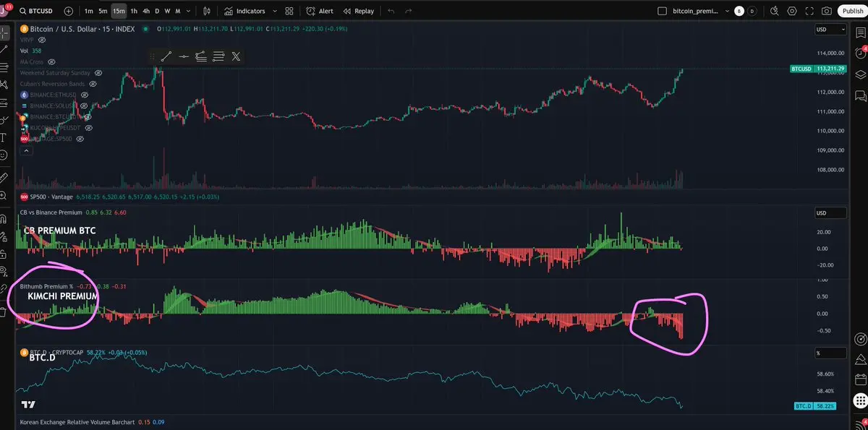Switch to the 4h timeframe
This screenshot has width=868, height=430.
146,11
